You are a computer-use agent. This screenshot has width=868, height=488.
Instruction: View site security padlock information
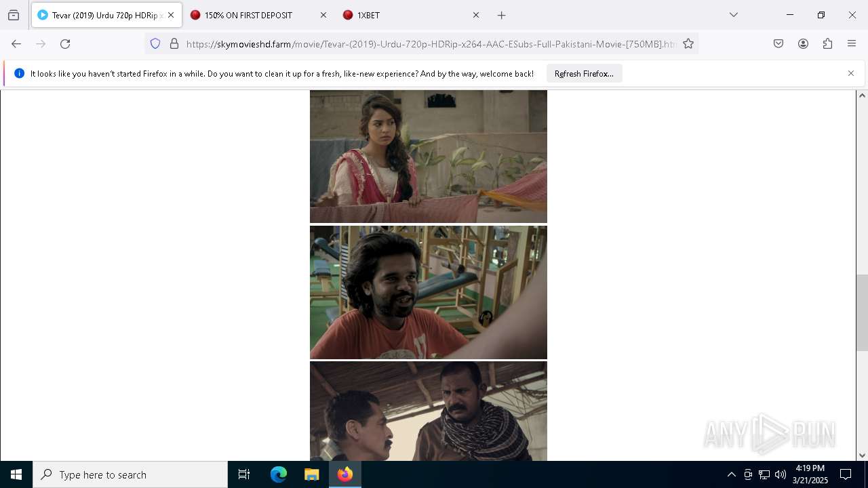174,44
